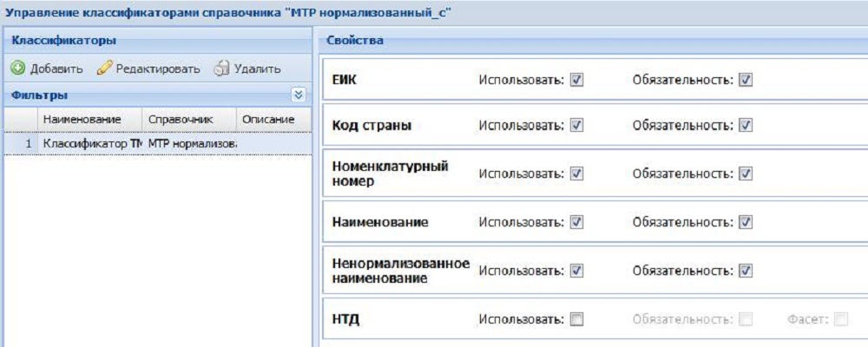Click the pencil Edit (Редактировать) icon
Screen dimensions: 868x347
[x=105, y=69]
